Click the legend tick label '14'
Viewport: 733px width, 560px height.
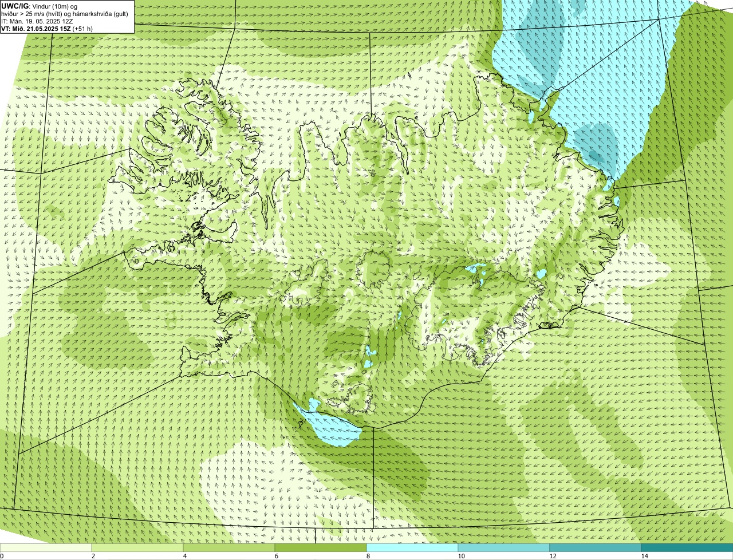tap(644, 556)
